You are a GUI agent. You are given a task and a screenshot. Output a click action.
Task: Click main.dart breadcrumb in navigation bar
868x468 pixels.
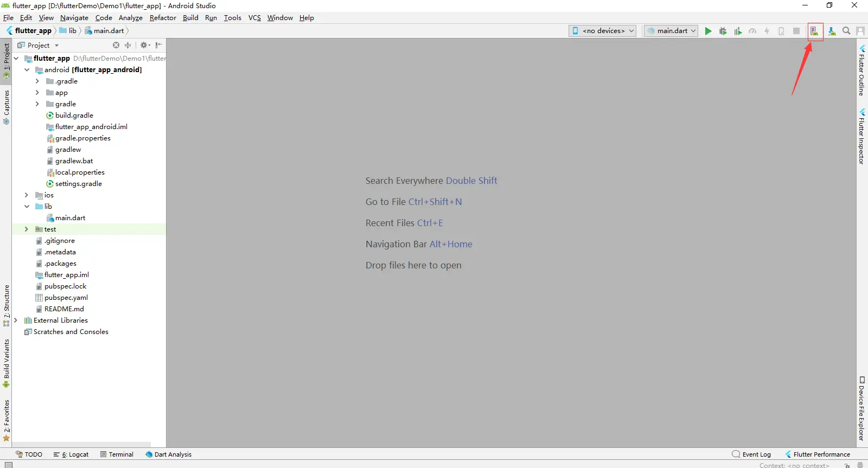(104, 31)
